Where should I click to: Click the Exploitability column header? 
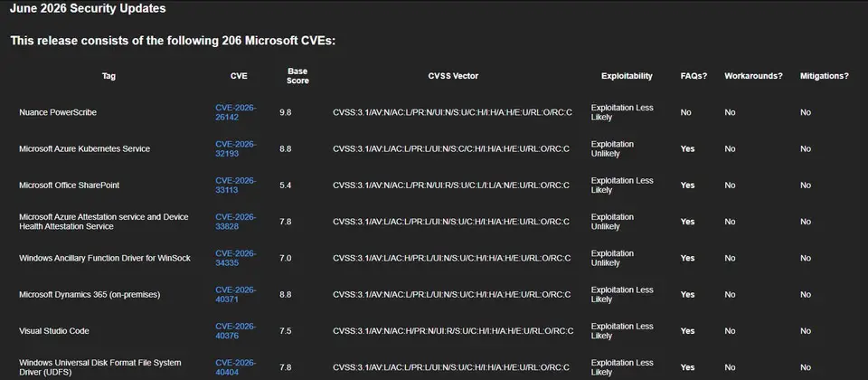627,76
